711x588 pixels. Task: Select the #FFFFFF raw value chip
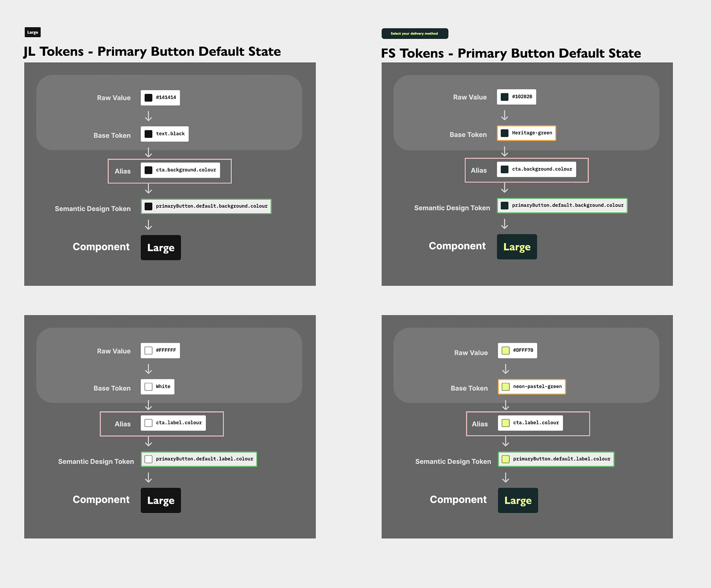point(160,351)
